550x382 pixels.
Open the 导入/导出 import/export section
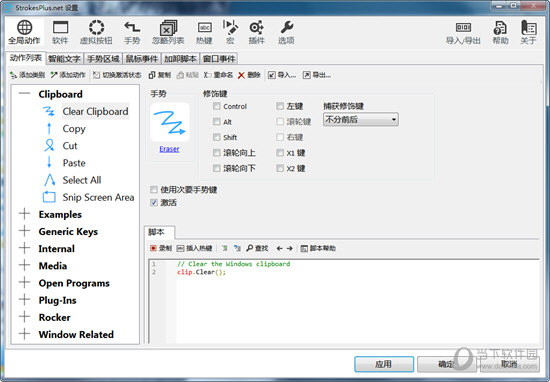click(463, 32)
